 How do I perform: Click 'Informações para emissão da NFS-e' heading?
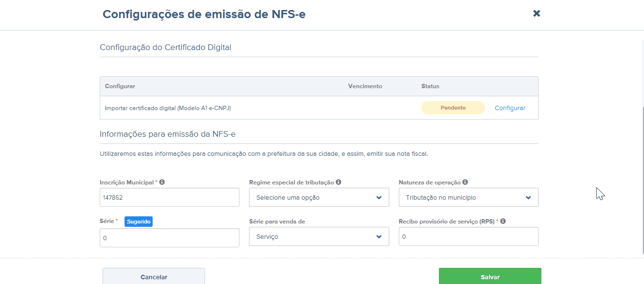(x=167, y=134)
